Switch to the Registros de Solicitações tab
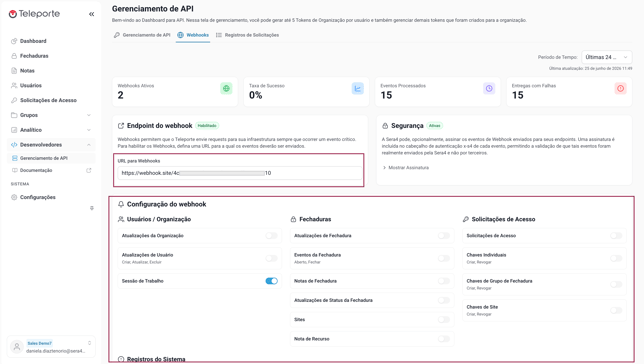Image resolution: width=644 pixels, height=364 pixels. tap(247, 35)
